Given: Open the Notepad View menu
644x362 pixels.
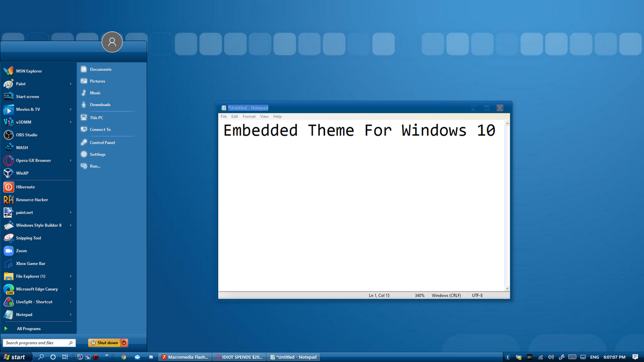Looking at the screenshot, I should point(264,116).
